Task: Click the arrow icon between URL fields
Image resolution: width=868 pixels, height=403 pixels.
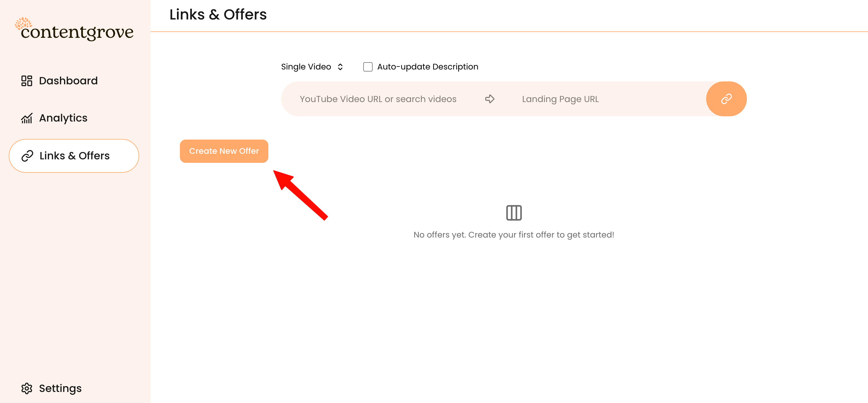Action: [x=490, y=99]
